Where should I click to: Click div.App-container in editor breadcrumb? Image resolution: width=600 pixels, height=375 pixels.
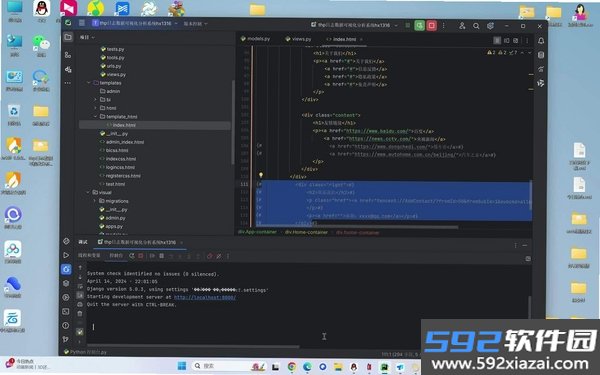point(257,232)
